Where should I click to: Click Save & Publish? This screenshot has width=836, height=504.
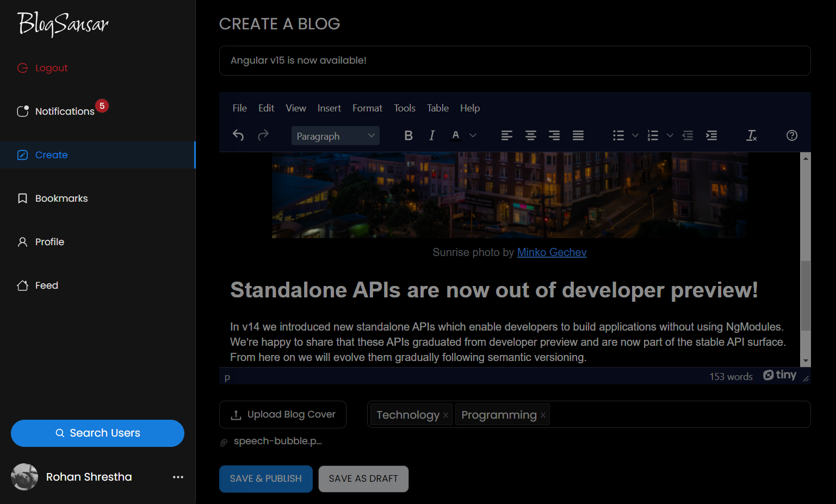click(265, 478)
